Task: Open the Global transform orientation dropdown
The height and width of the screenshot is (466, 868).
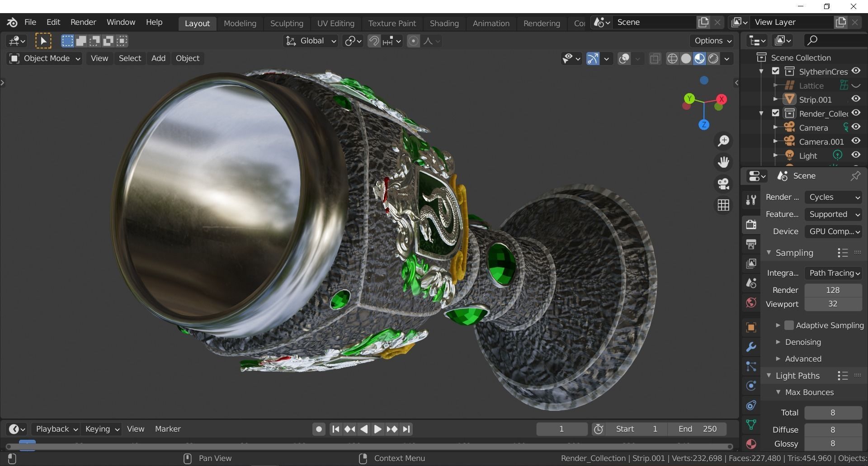Action: pos(311,41)
